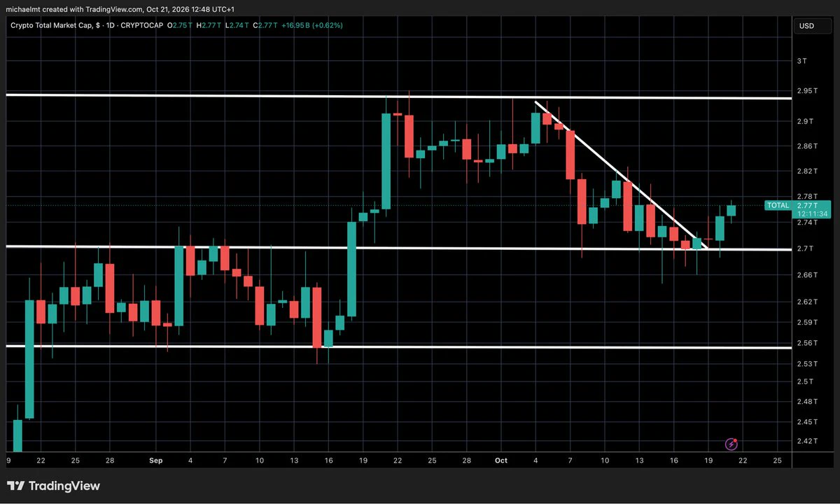Click the purple lightning bolt icon
The image size is (840, 504).
[731, 444]
